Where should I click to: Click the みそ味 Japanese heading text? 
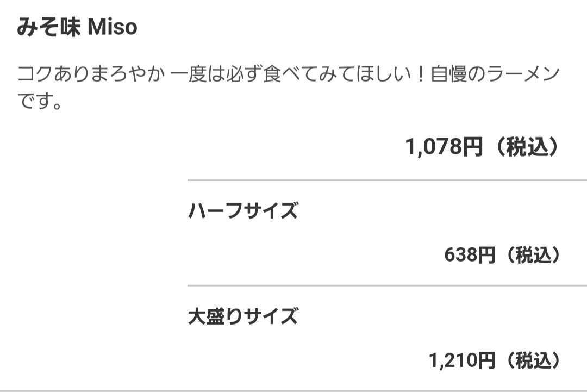pyautogui.click(x=49, y=28)
